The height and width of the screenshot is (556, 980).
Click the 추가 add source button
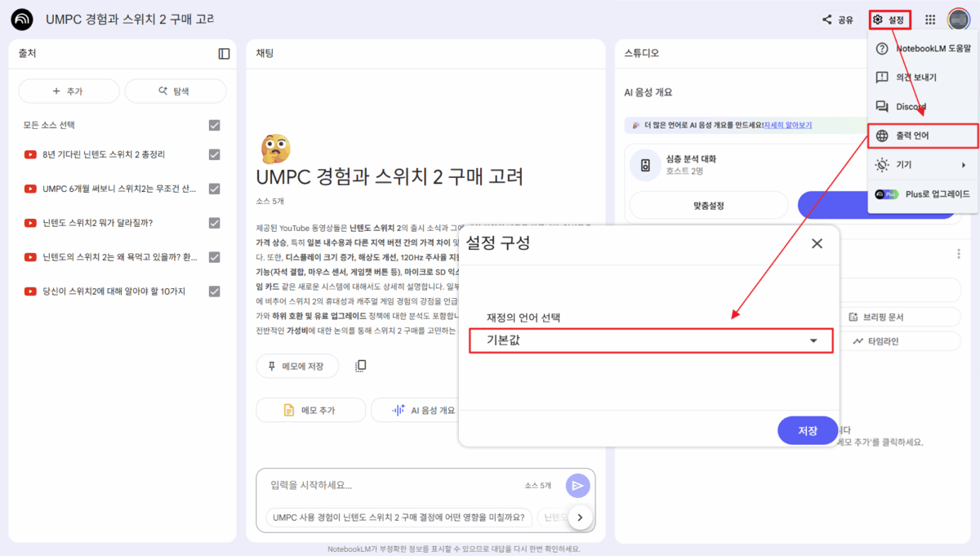click(69, 91)
